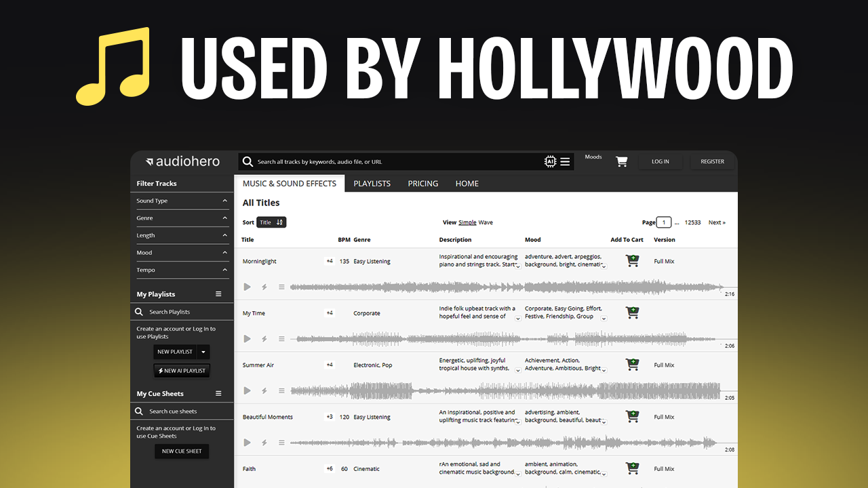Open the New Playlist dropdown arrow
Screen dimensions: 868x488
203,352
